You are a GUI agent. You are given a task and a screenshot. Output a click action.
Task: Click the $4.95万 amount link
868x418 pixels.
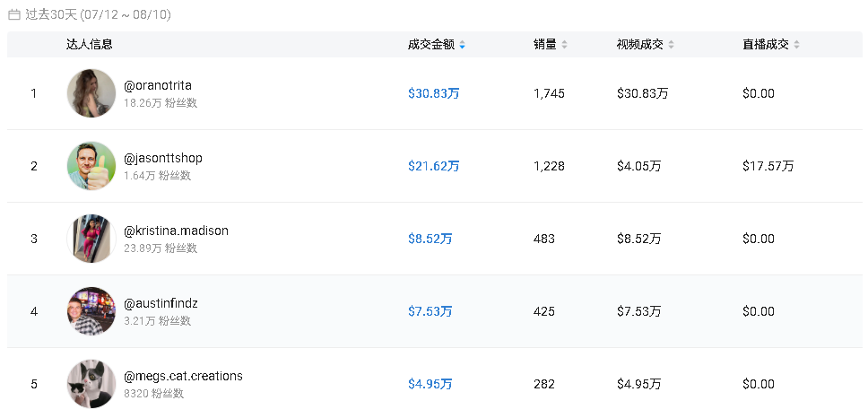click(430, 384)
